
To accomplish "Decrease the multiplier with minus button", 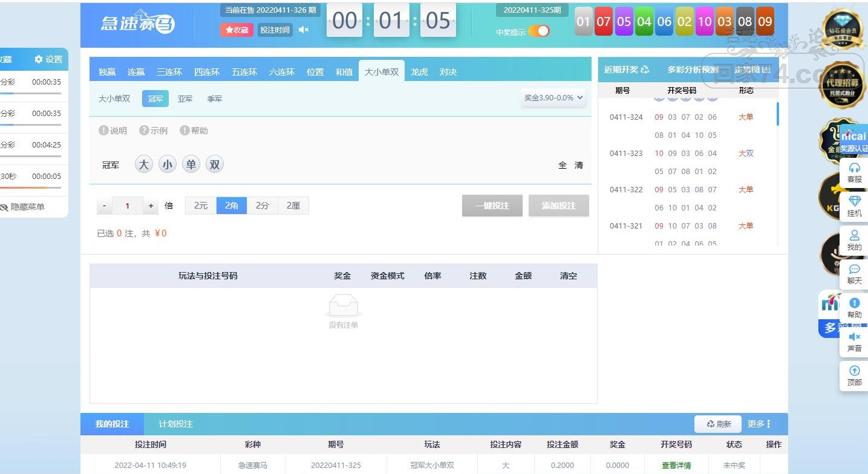I will coord(104,206).
